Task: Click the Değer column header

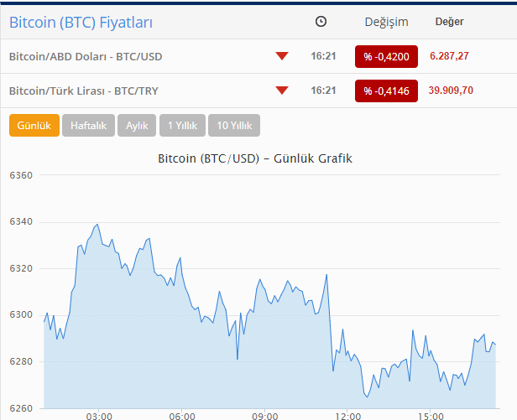Action: click(x=449, y=22)
